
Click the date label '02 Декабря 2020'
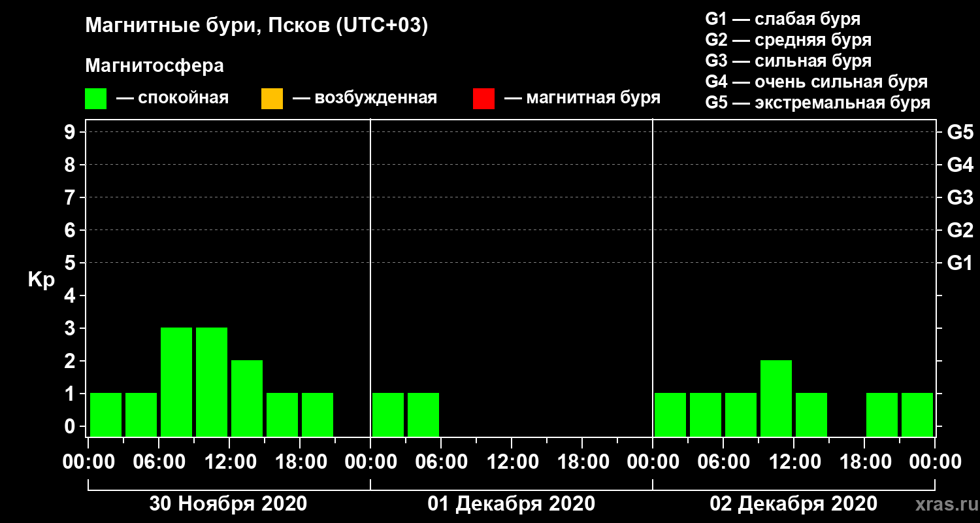point(794,504)
